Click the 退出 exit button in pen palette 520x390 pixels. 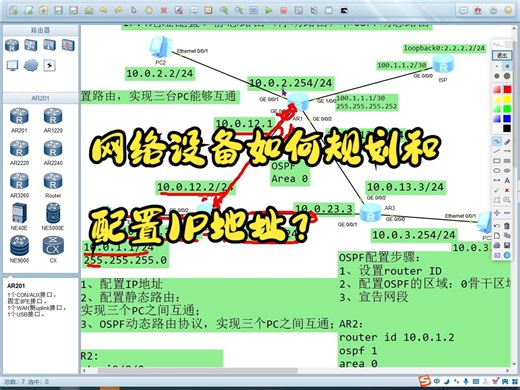tap(502, 55)
